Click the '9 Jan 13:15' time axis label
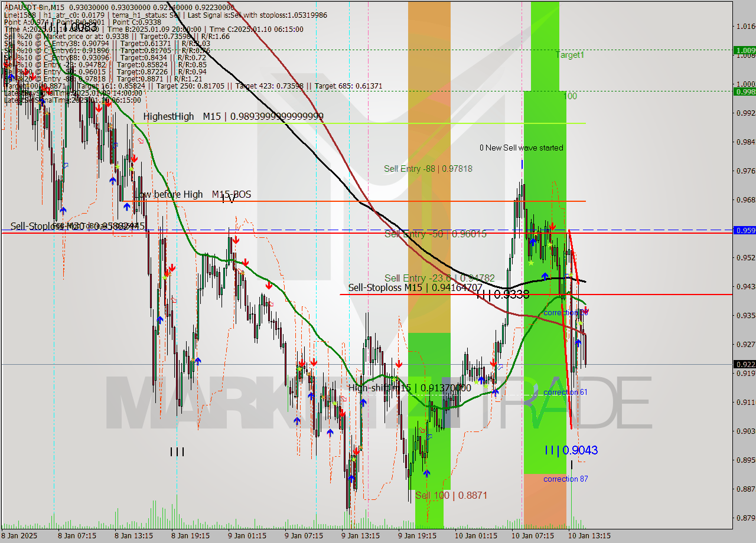Image resolution: width=756 pixels, height=543 pixels. coord(361,536)
